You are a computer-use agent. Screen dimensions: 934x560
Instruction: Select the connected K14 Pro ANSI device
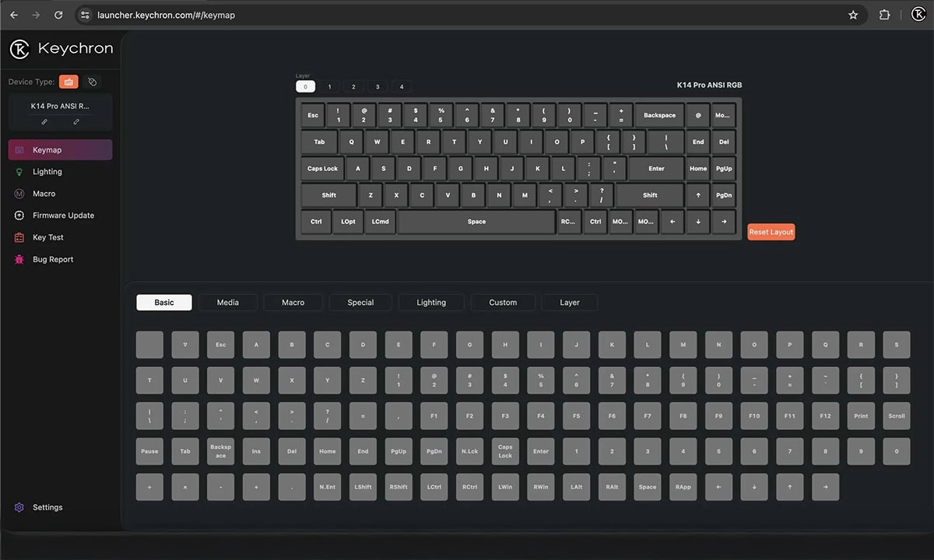click(x=58, y=106)
